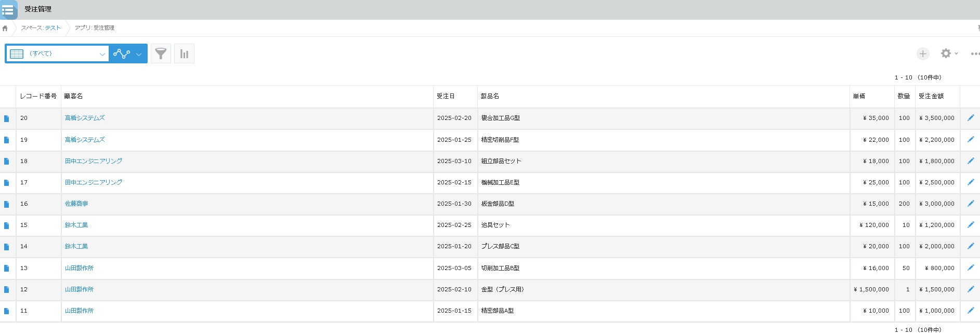The width and height of the screenshot is (980, 335).
Task: Open the bar chart aggregation icon
Action: click(x=184, y=53)
